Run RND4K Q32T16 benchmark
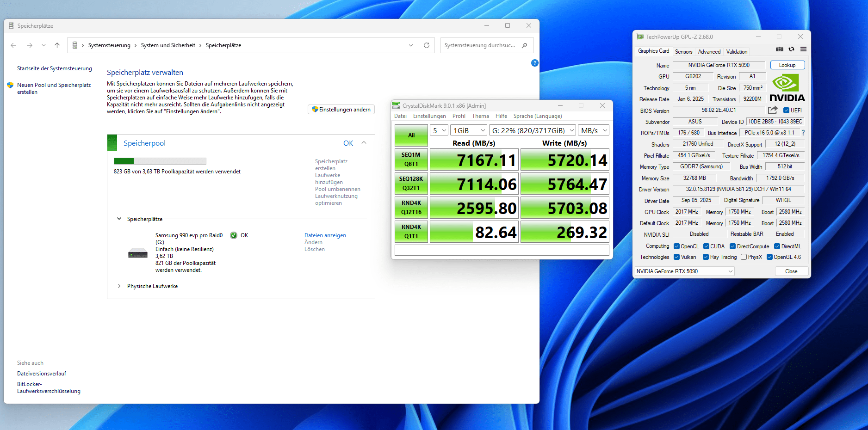The width and height of the screenshot is (868, 430). pyautogui.click(x=411, y=208)
